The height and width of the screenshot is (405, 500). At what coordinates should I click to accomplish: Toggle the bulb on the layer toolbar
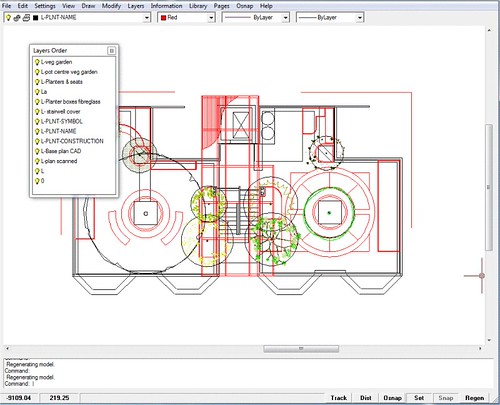tap(8, 18)
